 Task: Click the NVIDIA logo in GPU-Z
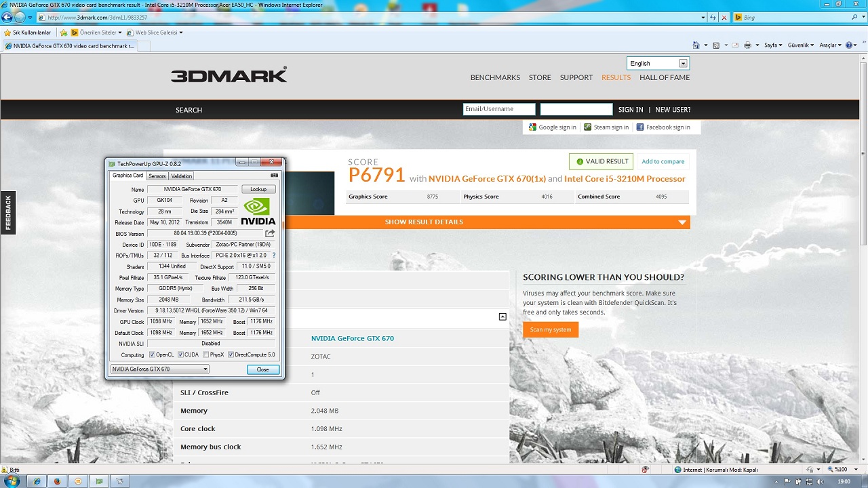pos(258,211)
